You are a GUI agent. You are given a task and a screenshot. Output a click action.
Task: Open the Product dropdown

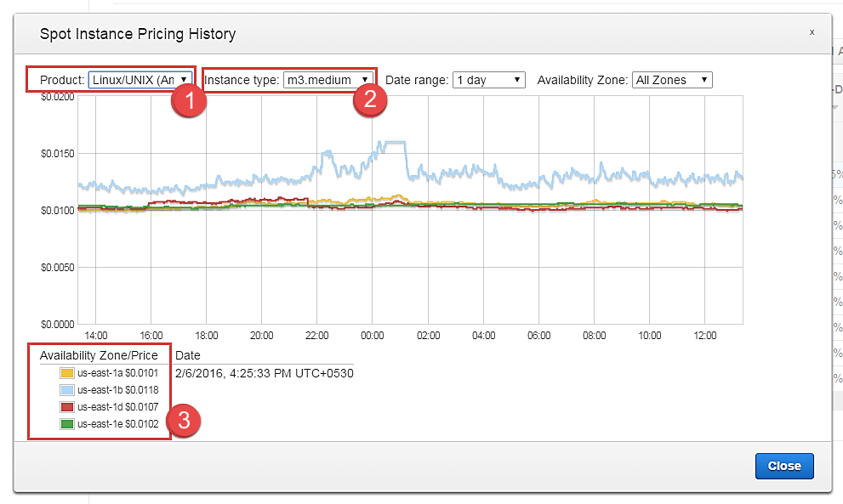point(140,80)
